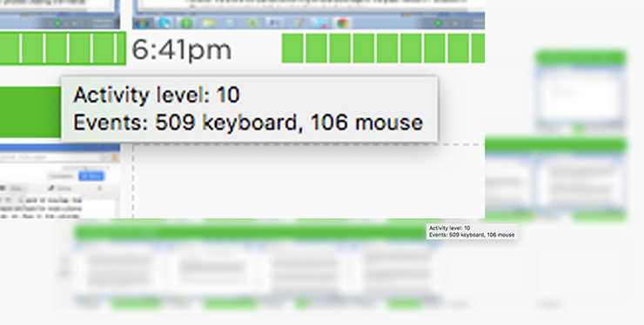Click the small Activity level tooltip near the bottom
Viewport: 644px width, 325px height.
click(472, 231)
